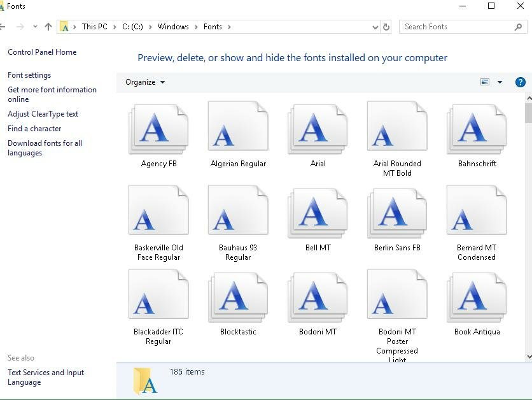Click the Search Fonts input box

(457, 27)
